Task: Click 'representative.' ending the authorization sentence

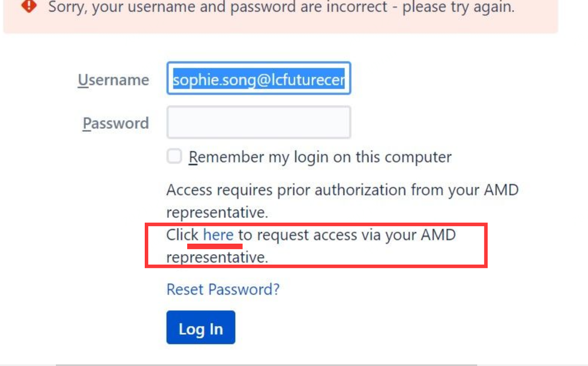Action: 217,212
